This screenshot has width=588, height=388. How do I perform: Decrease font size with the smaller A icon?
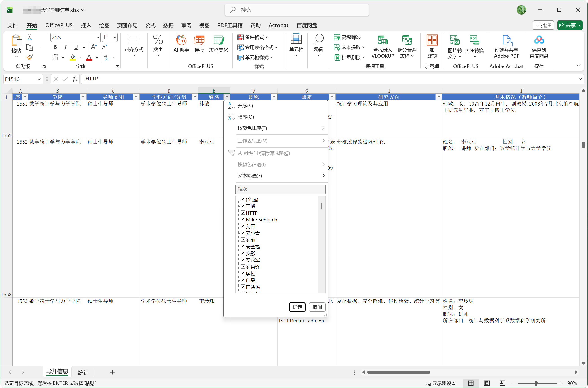tap(105, 47)
